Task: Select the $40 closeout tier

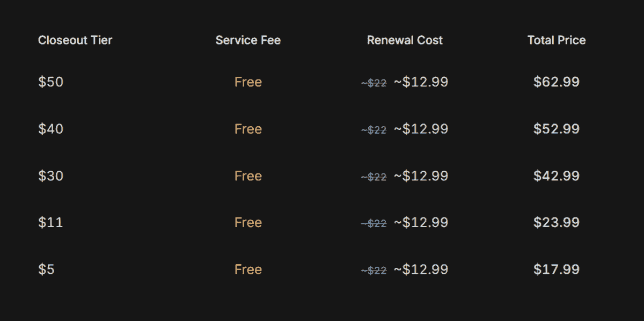Action: 50,129
